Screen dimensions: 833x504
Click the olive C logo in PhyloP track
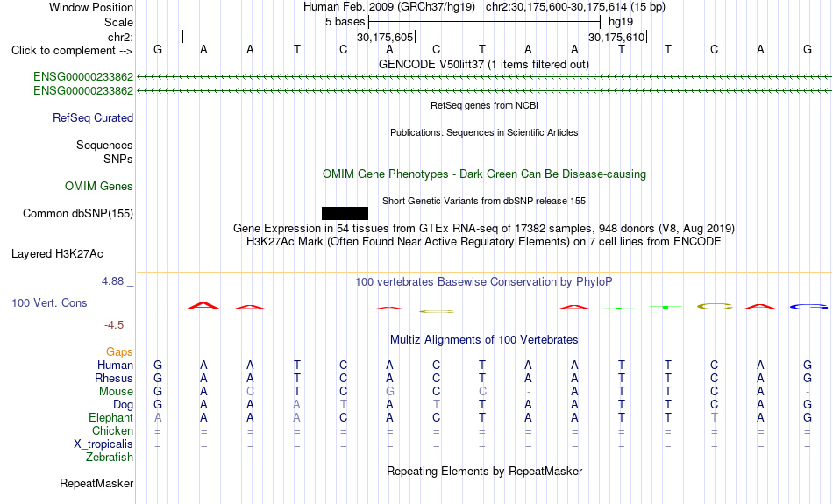coord(715,307)
